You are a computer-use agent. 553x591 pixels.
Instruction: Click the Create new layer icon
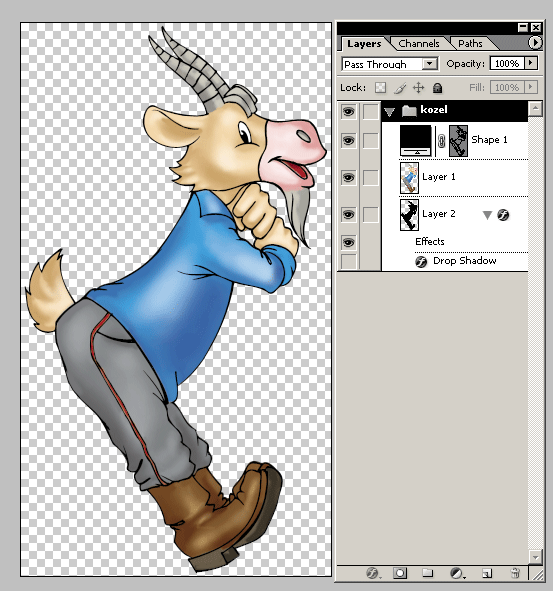[x=487, y=574]
